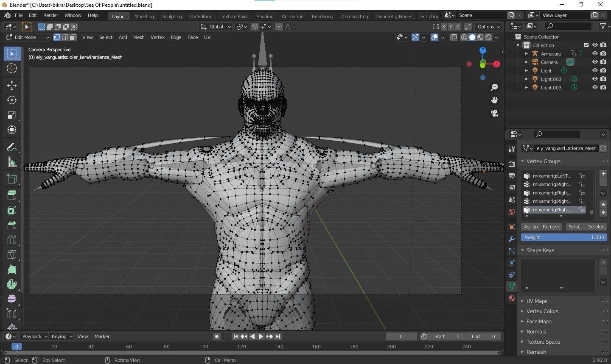This screenshot has height=364, width=611.
Task: Open the Vertex menu in viewport header
Action: 157,37
